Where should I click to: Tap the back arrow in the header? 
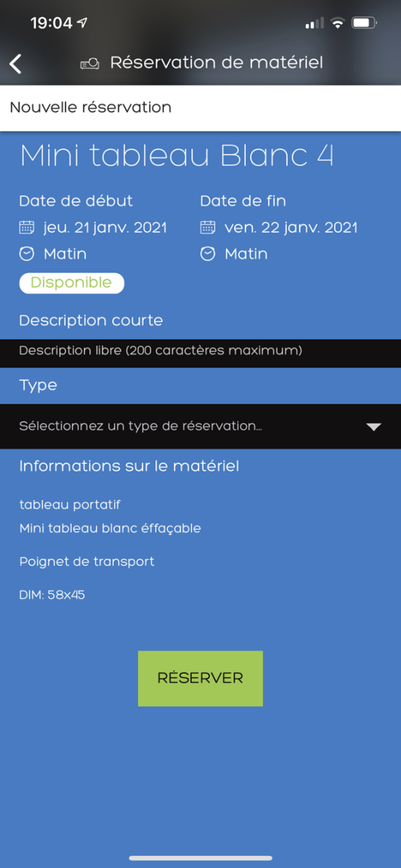16,64
